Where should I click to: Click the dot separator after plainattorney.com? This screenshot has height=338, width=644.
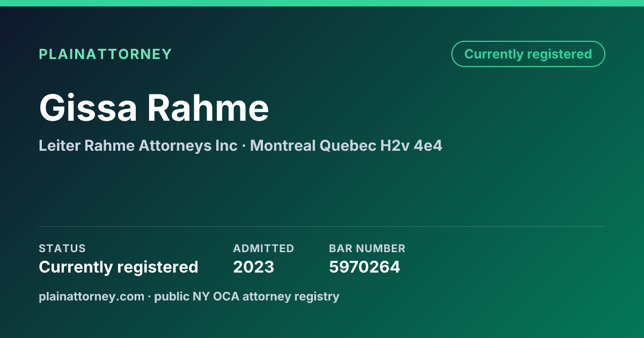pyautogui.click(x=150, y=297)
